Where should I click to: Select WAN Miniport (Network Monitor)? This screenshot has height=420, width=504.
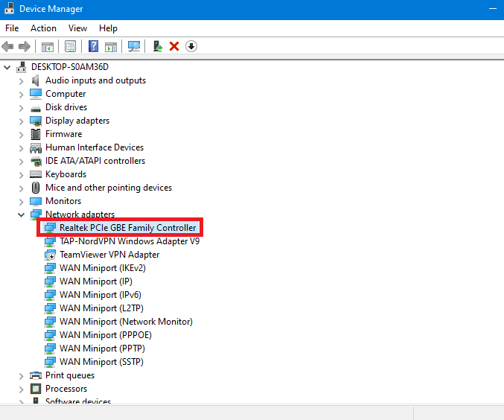pos(126,322)
